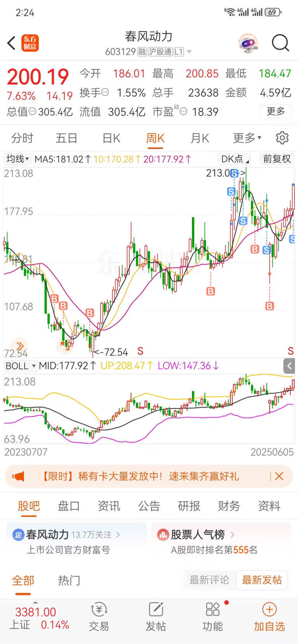Expand the small arrow above index ticker
Screen dimensions: 298x644
35,603
